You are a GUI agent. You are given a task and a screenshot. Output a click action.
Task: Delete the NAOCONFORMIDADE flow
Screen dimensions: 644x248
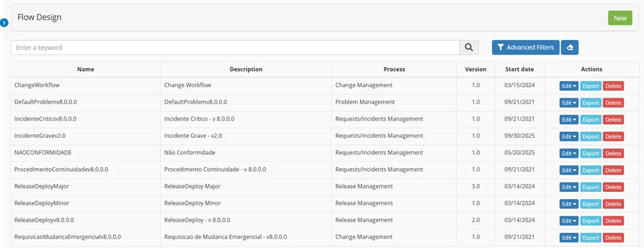tap(613, 153)
